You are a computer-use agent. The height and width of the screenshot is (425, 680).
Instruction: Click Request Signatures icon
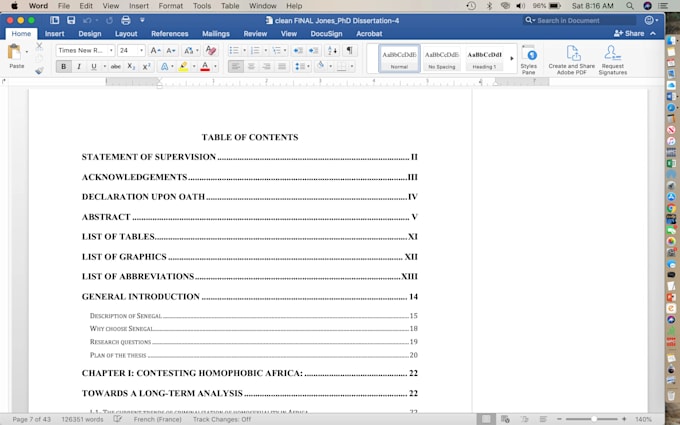pyautogui.click(x=613, y=60)
